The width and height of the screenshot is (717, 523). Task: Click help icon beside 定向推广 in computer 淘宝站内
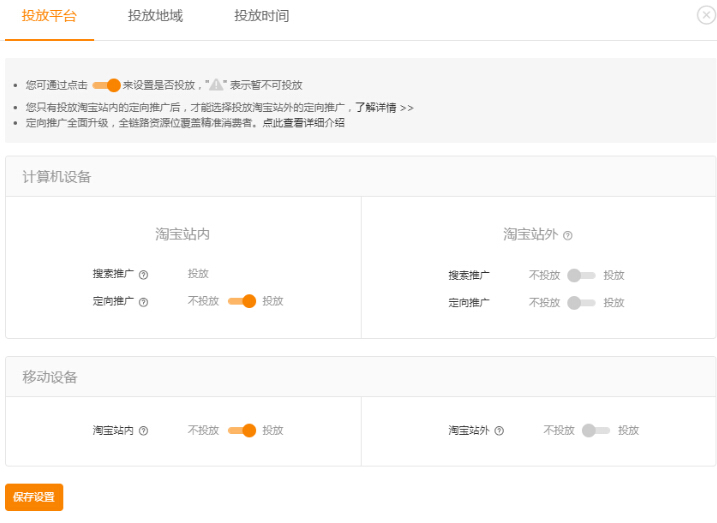(x=143, y=302)
